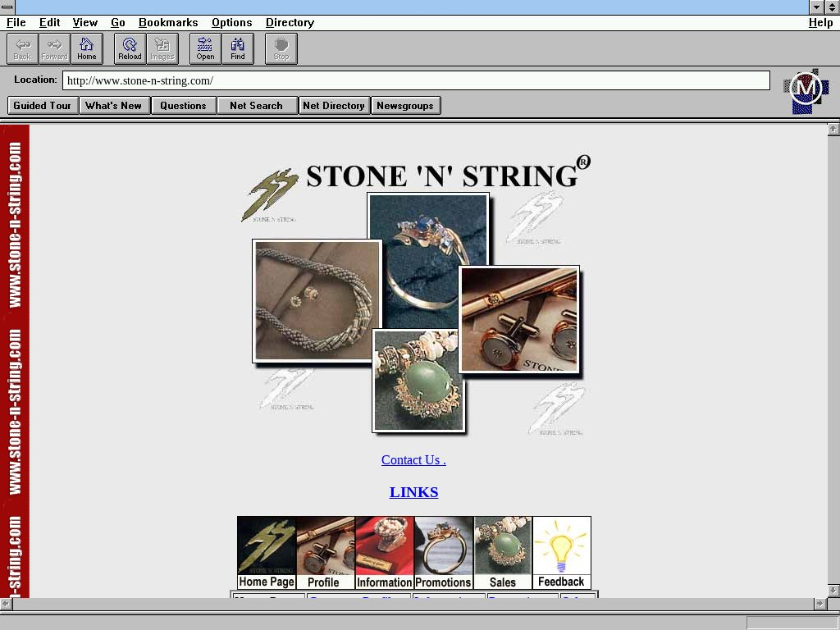
Task: Follow the LINKS heading hyperlink
Action: pyautogui.click(x=413, y=492)
